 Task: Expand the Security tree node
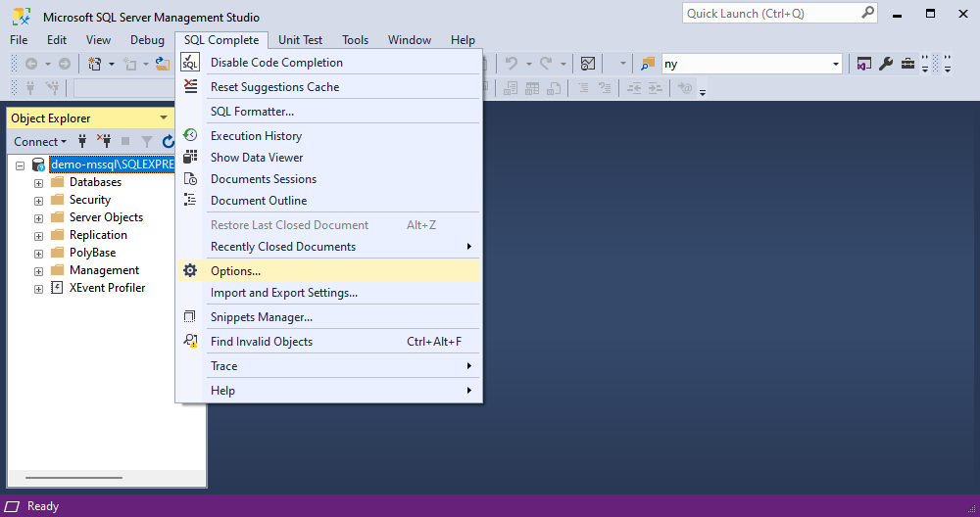point(39,201)
